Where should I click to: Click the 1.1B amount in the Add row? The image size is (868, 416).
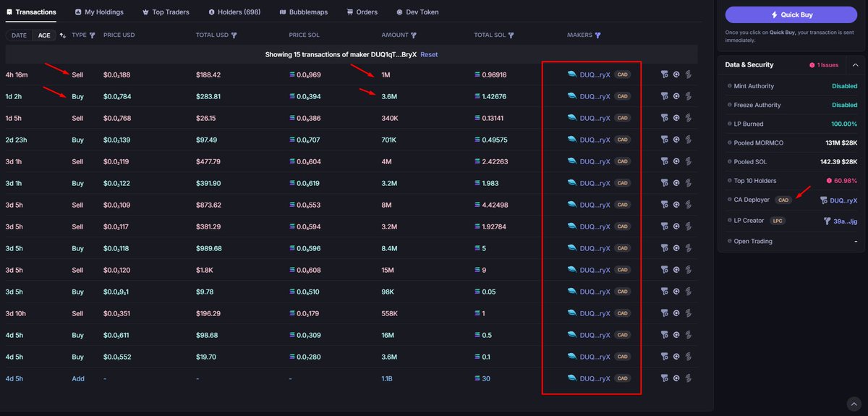coord(388,378)
